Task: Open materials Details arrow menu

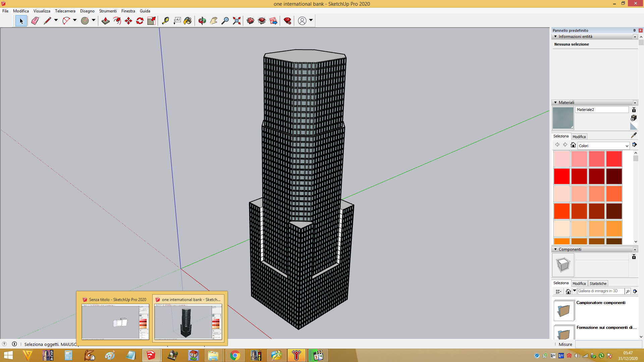Action: (635, 145)
